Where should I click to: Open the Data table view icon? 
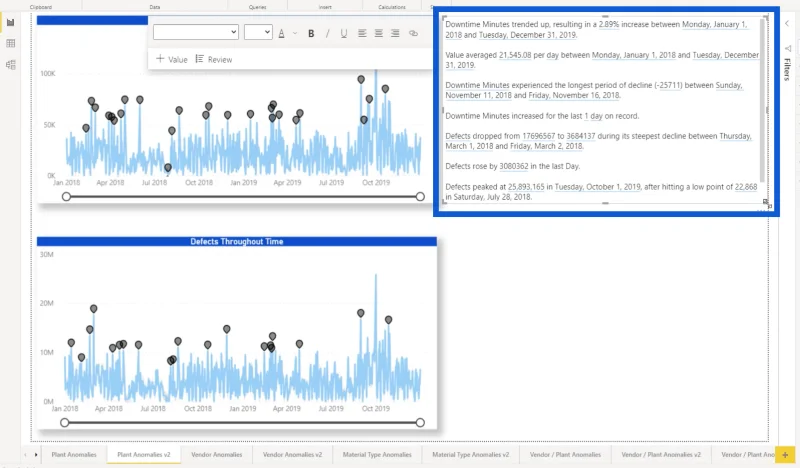click(x=10, y=43)
